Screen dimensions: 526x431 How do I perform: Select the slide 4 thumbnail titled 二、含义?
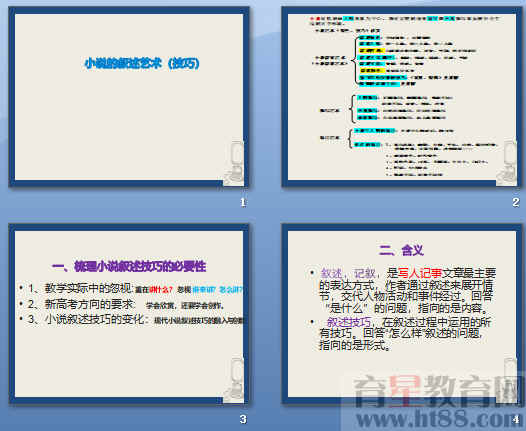(x=402, y=314)
